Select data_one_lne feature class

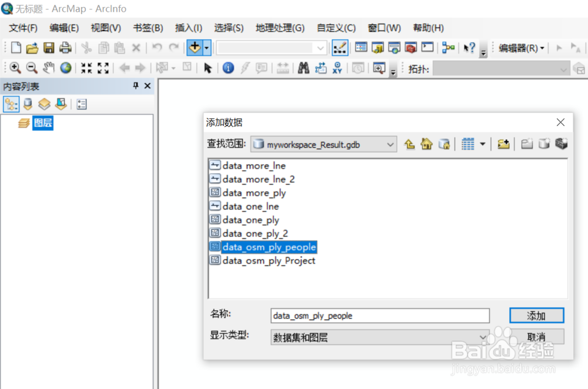[x=250, y=206]
